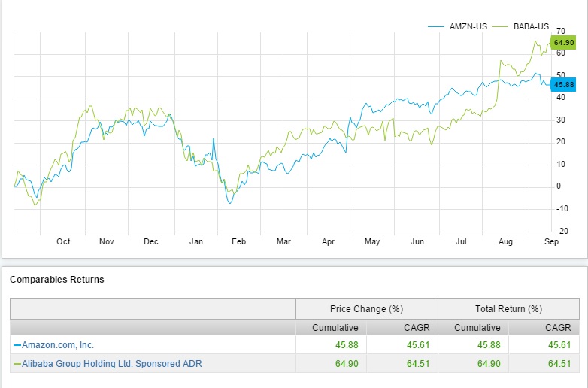588x388 pixels.
Task: Select the Price Change (%) column header
Action: click(x=366, y=308)
